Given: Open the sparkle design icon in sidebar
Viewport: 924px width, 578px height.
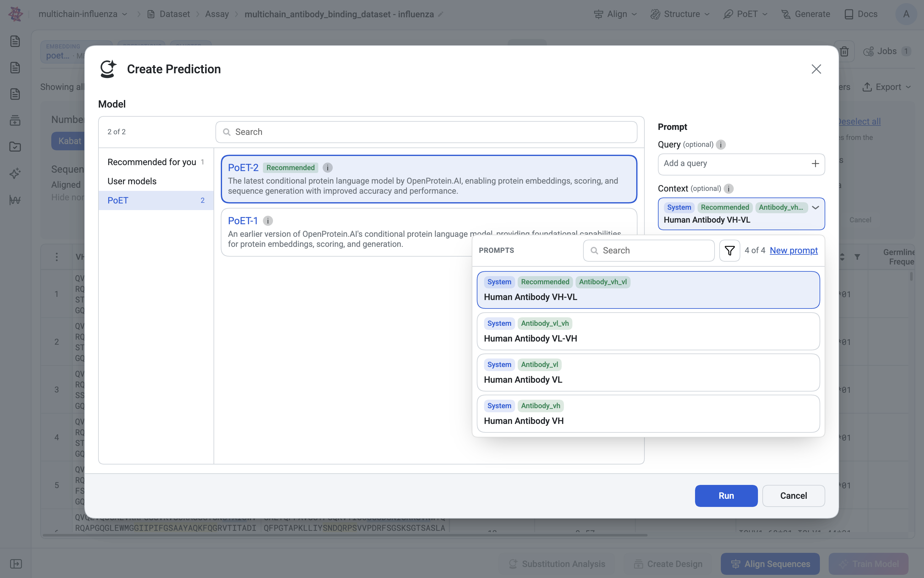Looking at the screenshot, I should click(15, 173).
